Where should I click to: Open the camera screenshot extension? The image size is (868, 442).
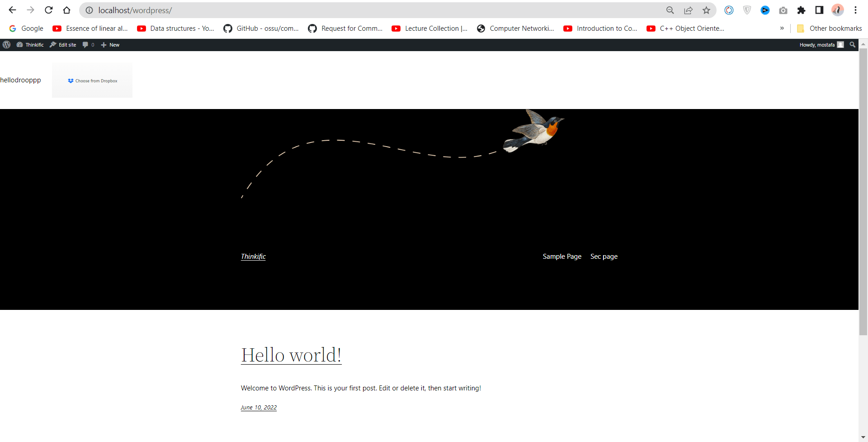[783, 10]
